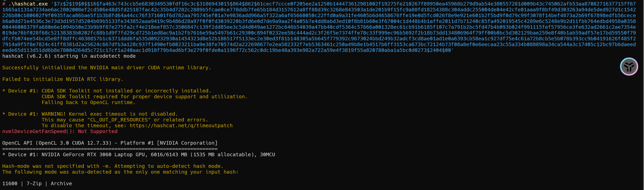
Task: Click the hashcat (v6.2.6) starting line
Action: 69,56
